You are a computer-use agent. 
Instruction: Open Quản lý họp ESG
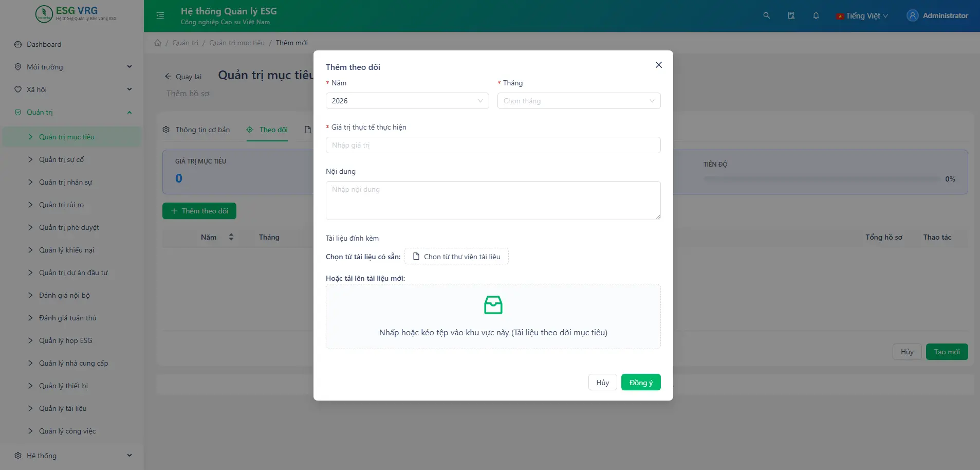click(72, 340)
